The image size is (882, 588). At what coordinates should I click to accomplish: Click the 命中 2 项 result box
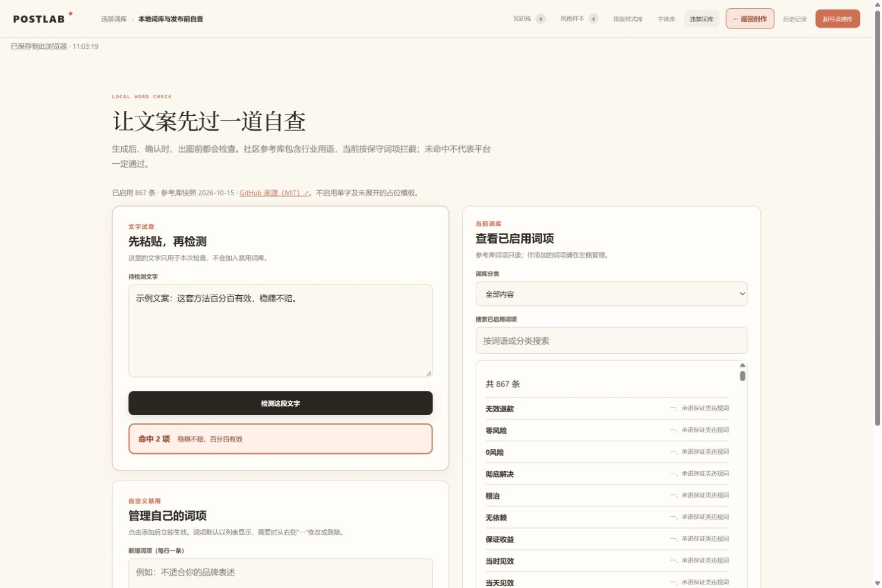click(280, 439)
